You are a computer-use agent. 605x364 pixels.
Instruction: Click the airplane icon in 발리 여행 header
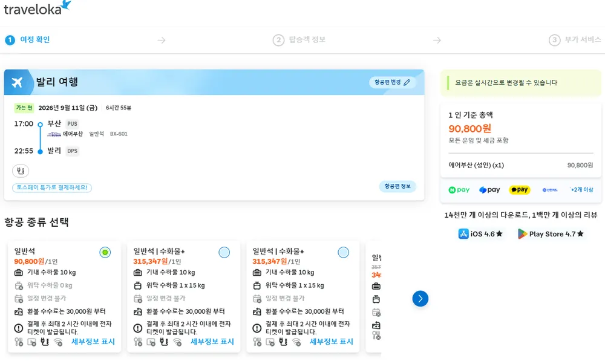17,82
